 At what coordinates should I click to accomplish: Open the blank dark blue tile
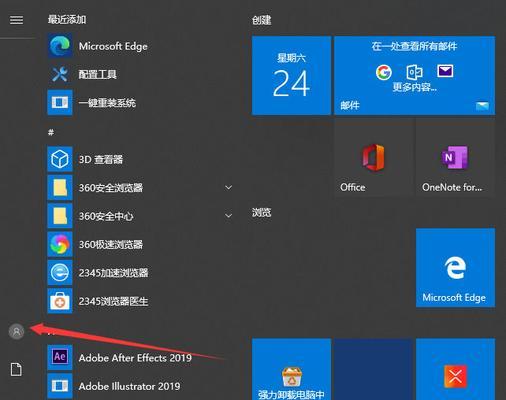click(374, 369)
